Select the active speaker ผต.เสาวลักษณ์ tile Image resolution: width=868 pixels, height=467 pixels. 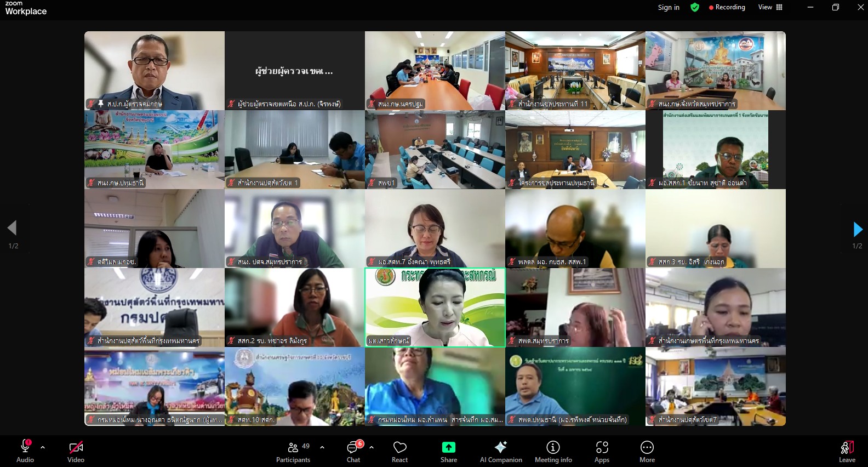click(435, 307)
